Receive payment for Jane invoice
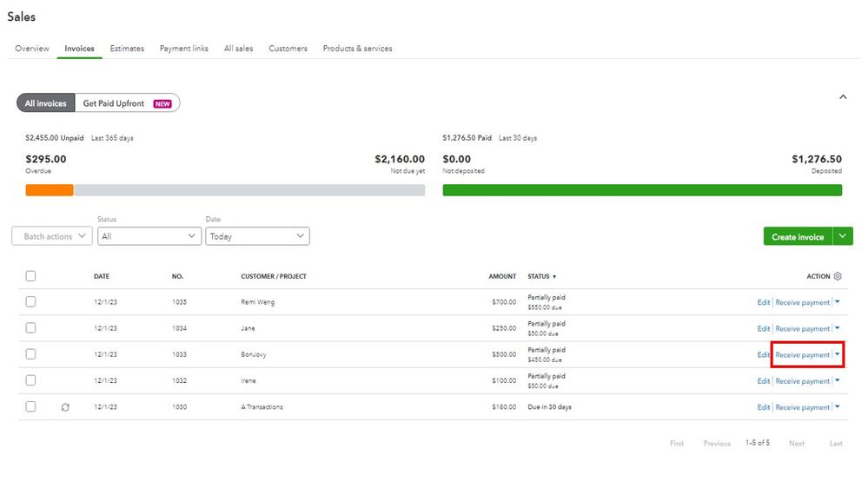 coord(802,328)
